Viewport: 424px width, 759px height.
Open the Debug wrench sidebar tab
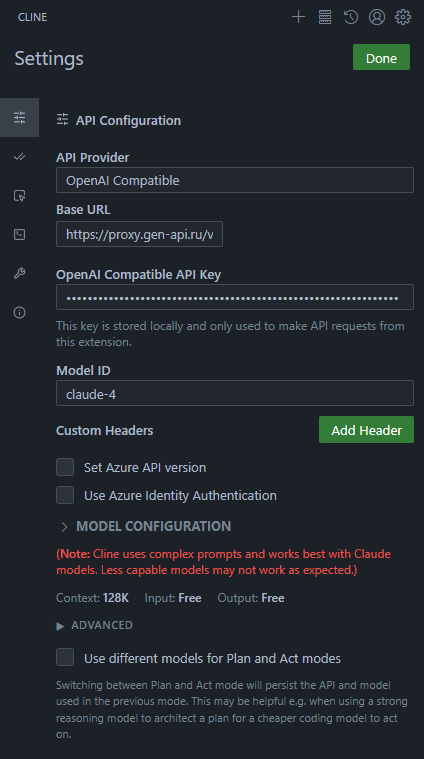(19, 273)
